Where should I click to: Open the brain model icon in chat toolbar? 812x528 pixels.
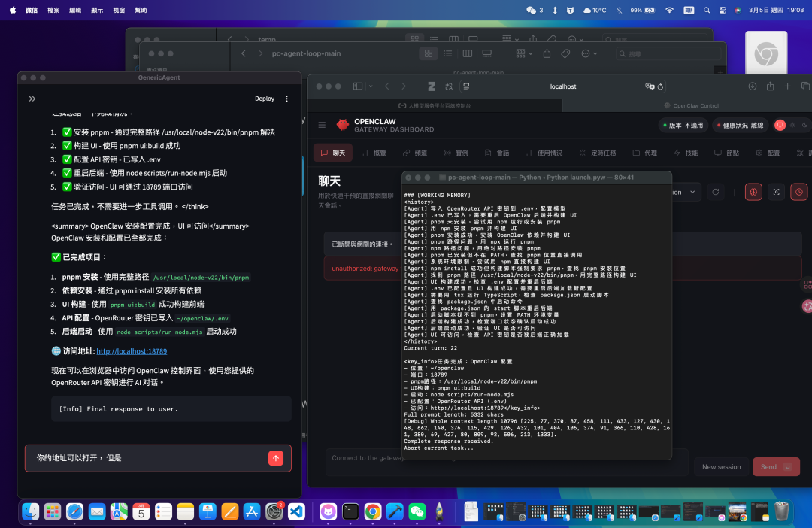click(x=753, y=192)
